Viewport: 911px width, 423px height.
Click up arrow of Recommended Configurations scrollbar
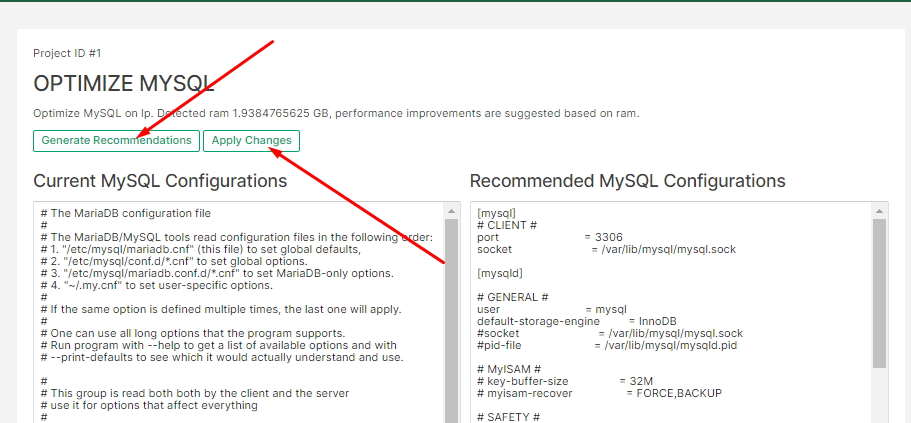[879, 211]
